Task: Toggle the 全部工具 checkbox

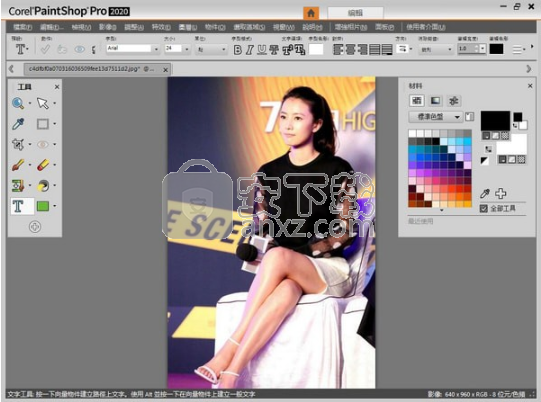Action: click(484, 208)
